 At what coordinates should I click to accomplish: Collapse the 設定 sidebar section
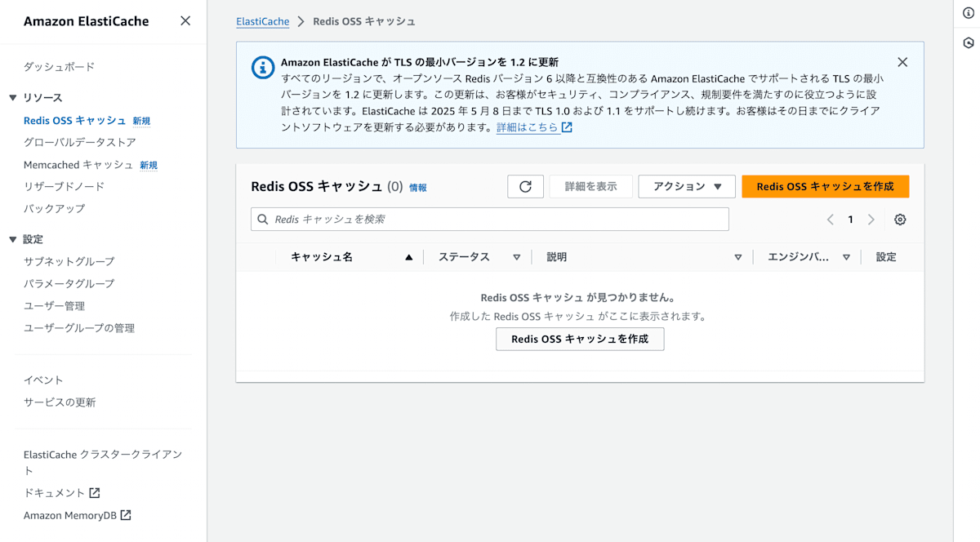coord(12,239)
